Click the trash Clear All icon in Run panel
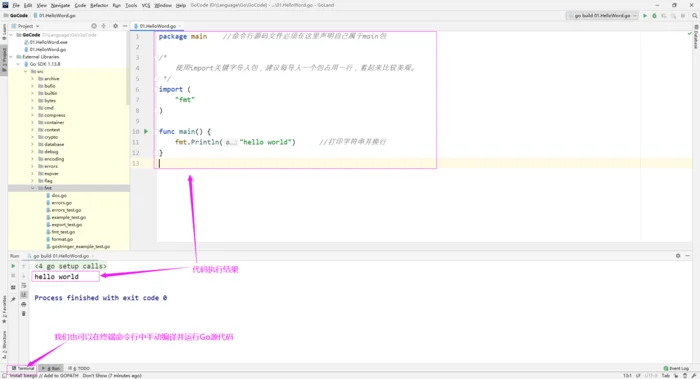This screenshot has height=379, width=700. (24, 314)
